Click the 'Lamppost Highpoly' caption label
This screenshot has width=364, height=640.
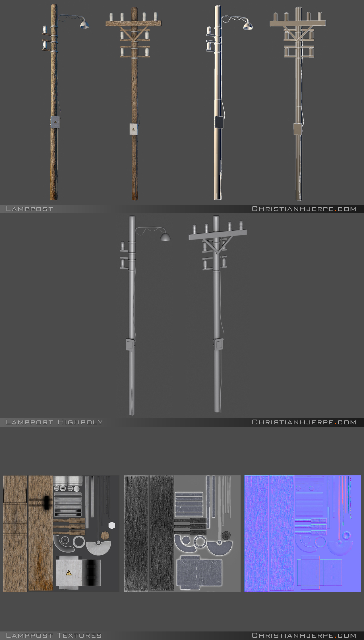tap(54, 422)
